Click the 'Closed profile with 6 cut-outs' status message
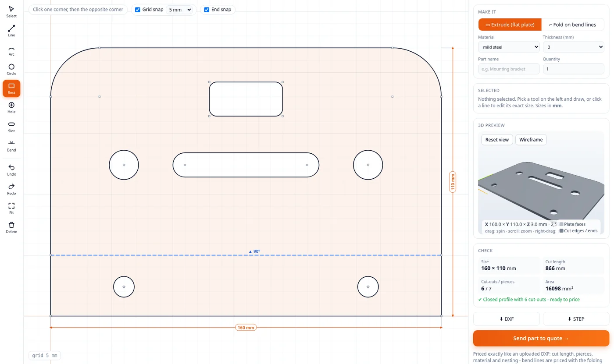Viewport: 614px width, 364px height. point(529,300)
